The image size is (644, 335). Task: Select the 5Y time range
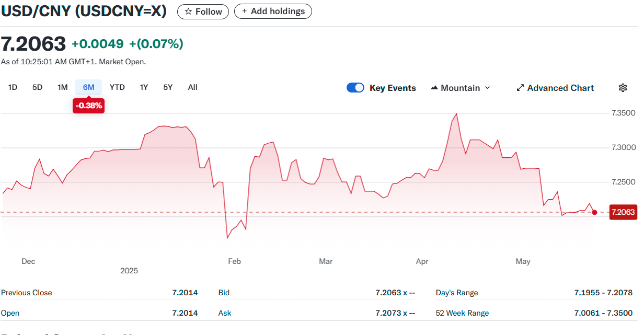coord(168,87)
